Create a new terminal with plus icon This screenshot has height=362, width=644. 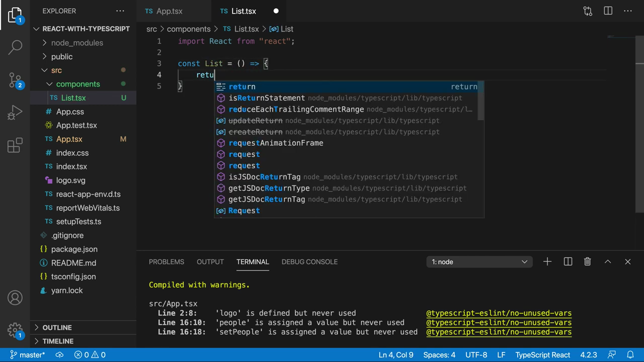547,261
